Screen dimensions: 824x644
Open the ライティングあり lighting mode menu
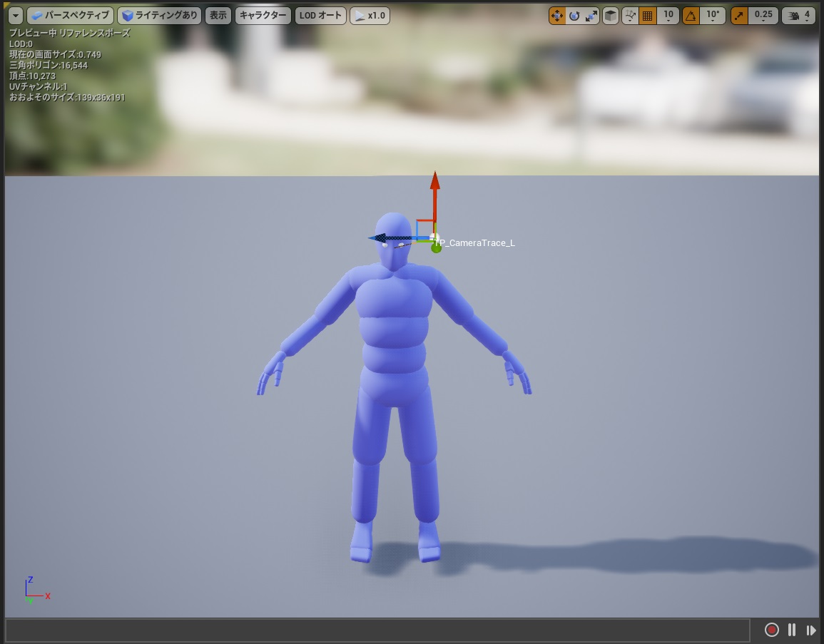[x=159, y=16]
